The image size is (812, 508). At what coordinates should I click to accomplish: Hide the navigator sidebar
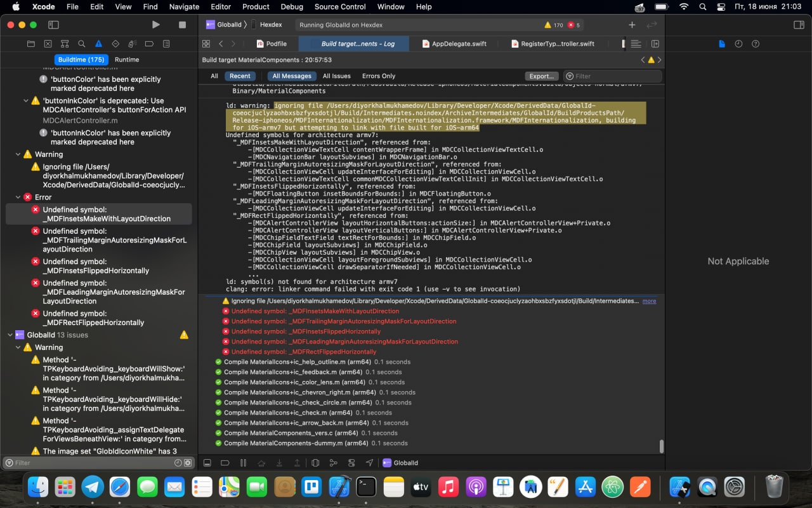[x=53, y=25]
